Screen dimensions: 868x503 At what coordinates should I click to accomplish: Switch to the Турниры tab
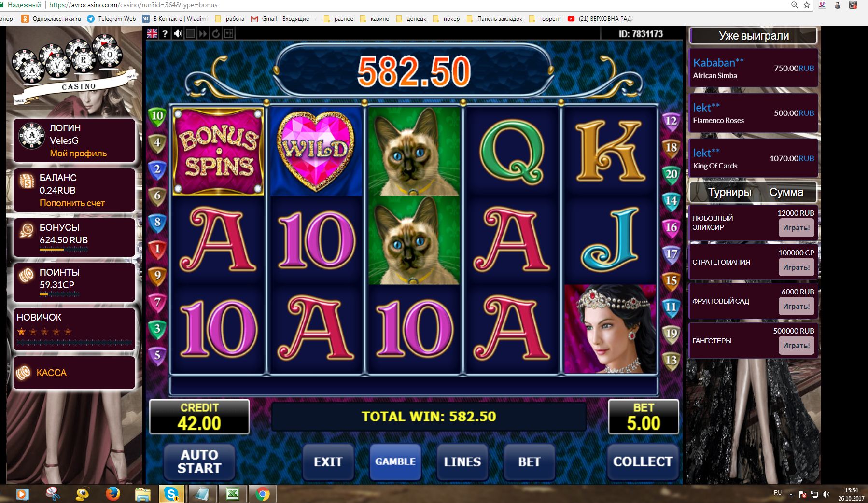click(x=729, y=192)
